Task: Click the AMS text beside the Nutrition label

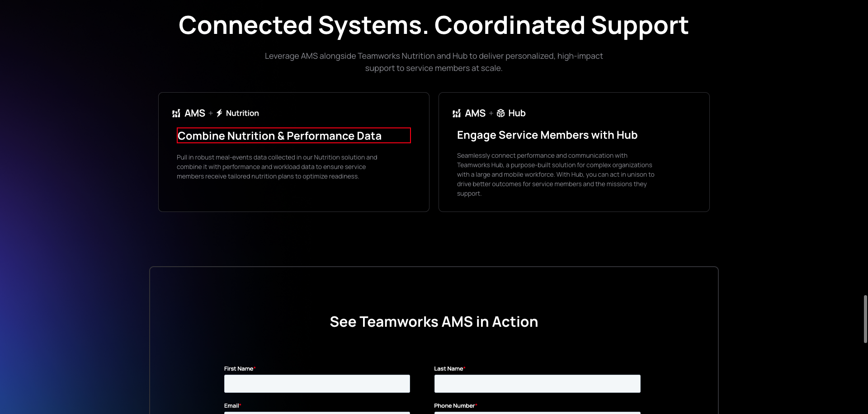Action: (195, 113)
